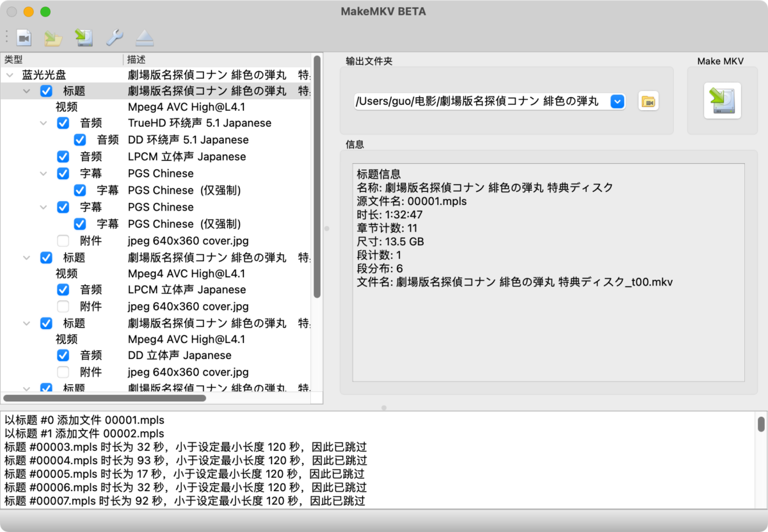Uncheck the second PGS Chinese (仅强制) checkbox
The width and height of the screenshot is (768, 532).
pos(80,223)
